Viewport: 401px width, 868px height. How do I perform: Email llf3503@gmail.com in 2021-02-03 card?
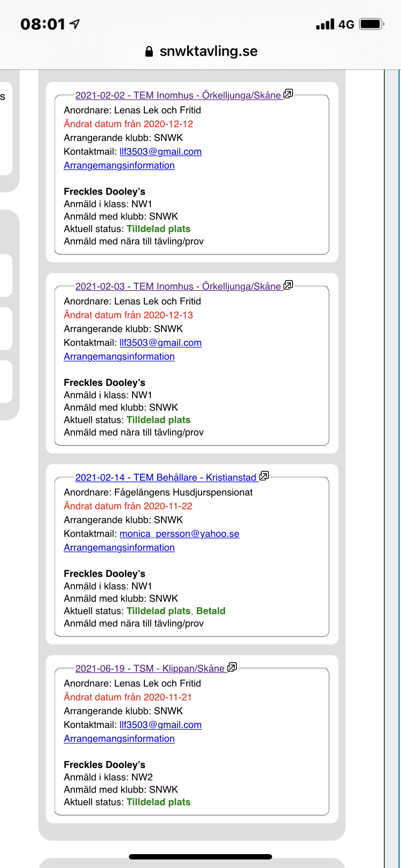coord(160,343)
